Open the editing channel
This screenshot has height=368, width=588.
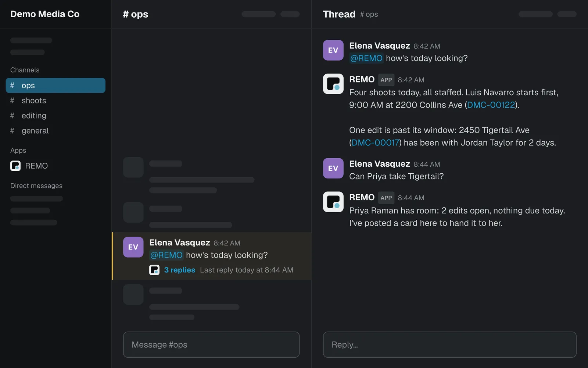(55, 116)
